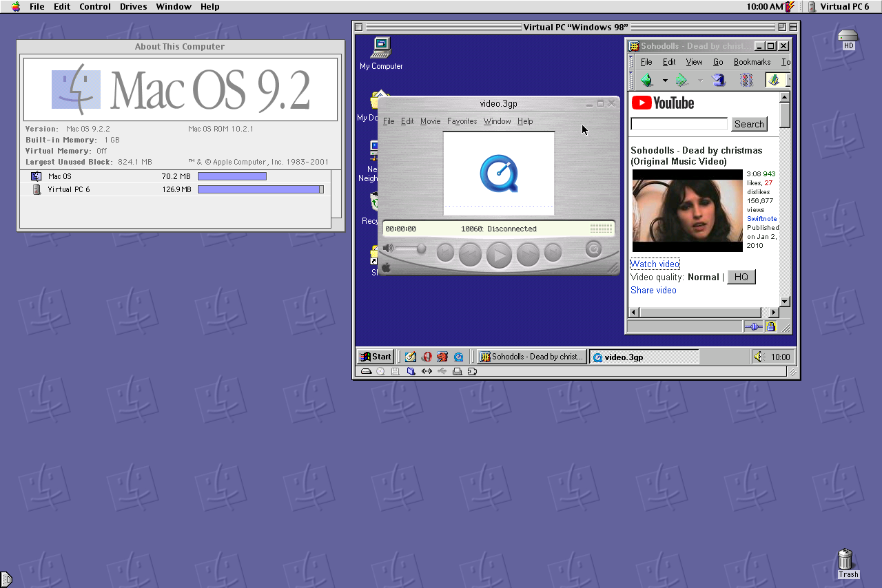Screen dimensions: 882x588
Task: Click the QuickTime fast-forward button
Action: pos(528,255)
